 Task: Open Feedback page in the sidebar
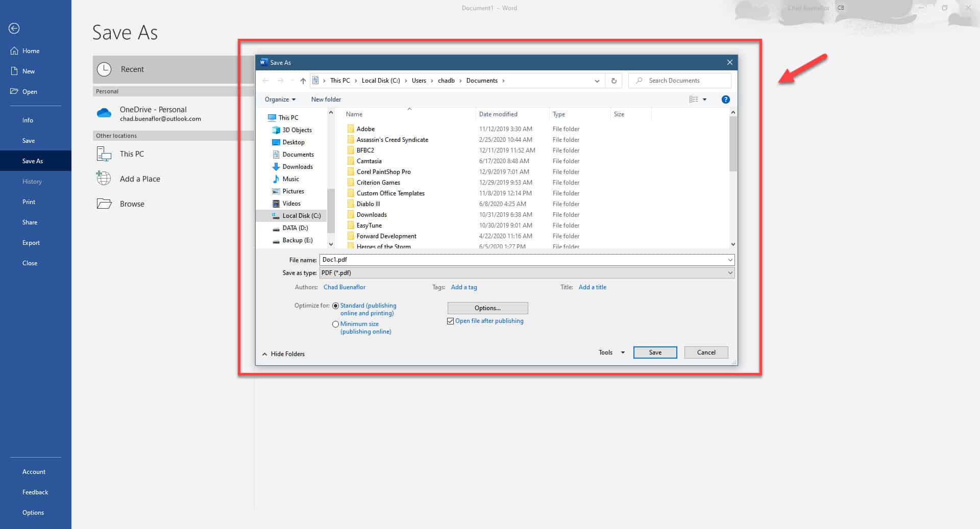[35, 492]
